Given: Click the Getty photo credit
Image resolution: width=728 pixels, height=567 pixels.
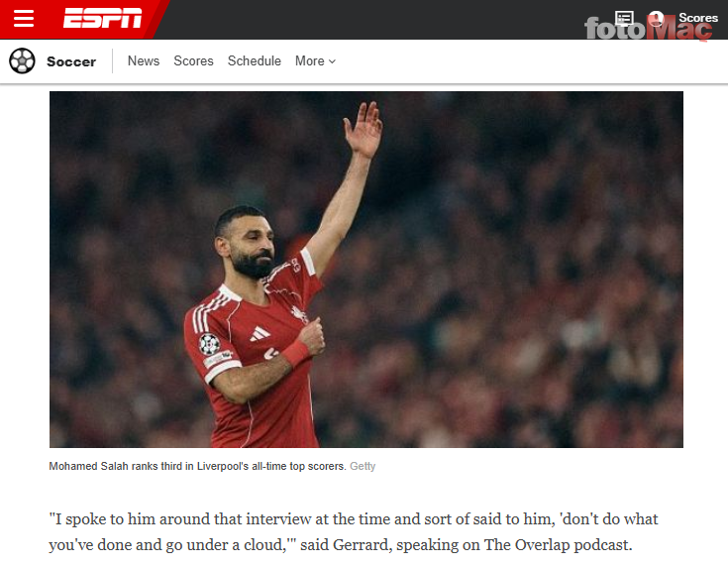Looking at the screenshot, I should click(x=363, y=466).
